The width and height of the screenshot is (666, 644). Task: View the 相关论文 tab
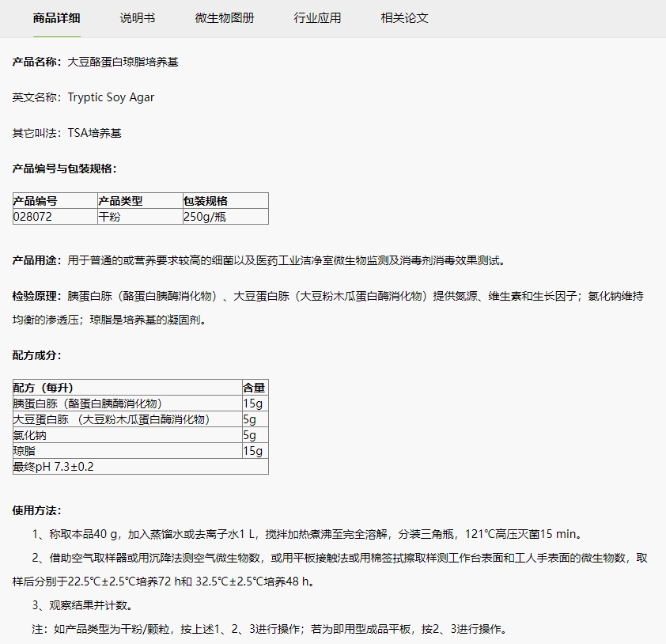[404, 18]
